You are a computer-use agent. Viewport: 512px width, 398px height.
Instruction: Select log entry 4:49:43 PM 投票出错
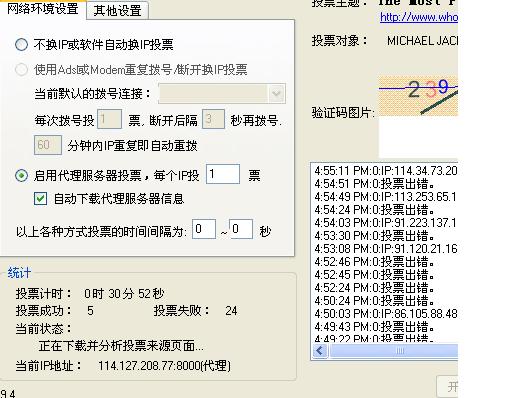(x=374, y=327)
